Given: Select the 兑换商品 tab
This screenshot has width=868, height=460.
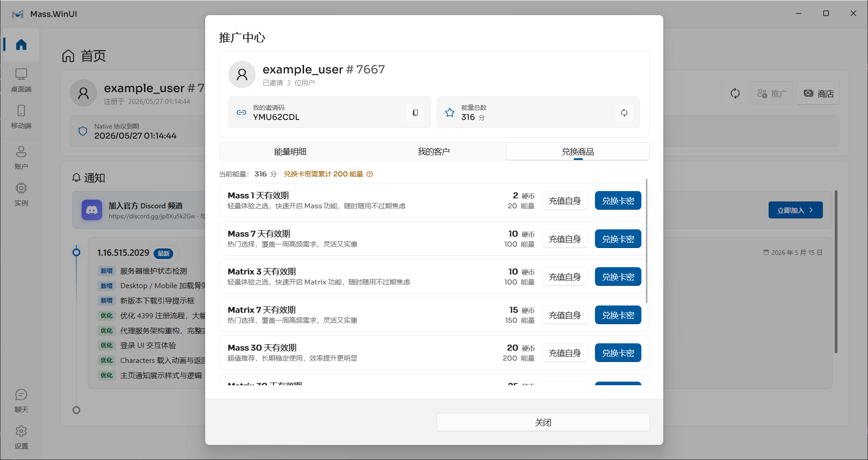Looking at the screenshot, I should pos(578,151).
